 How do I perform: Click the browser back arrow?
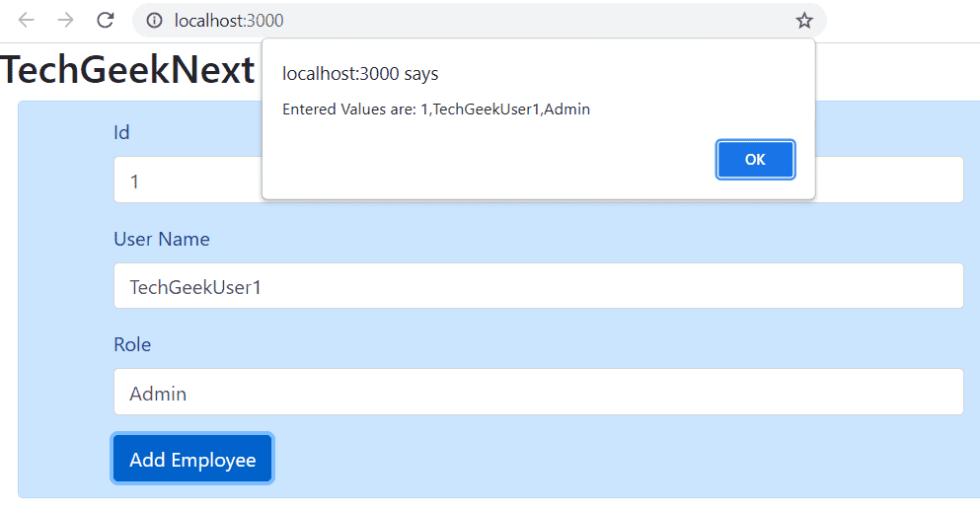tap(26, 20)
